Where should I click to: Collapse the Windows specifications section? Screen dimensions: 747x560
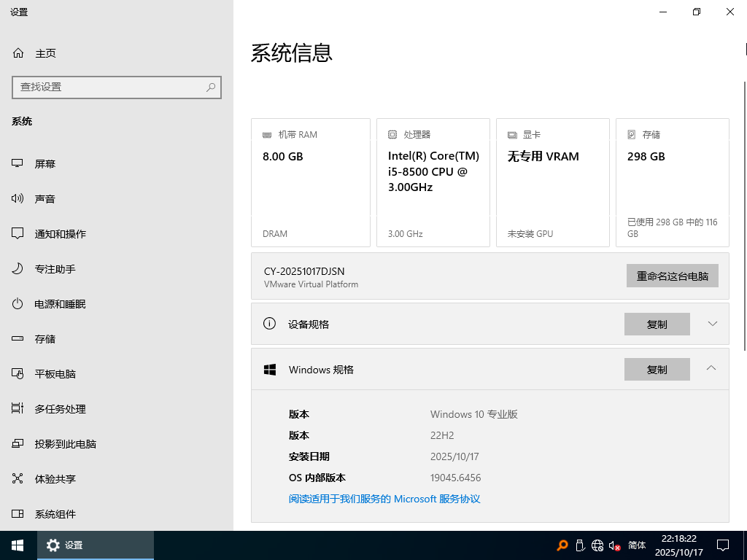(x=712, y=369)
